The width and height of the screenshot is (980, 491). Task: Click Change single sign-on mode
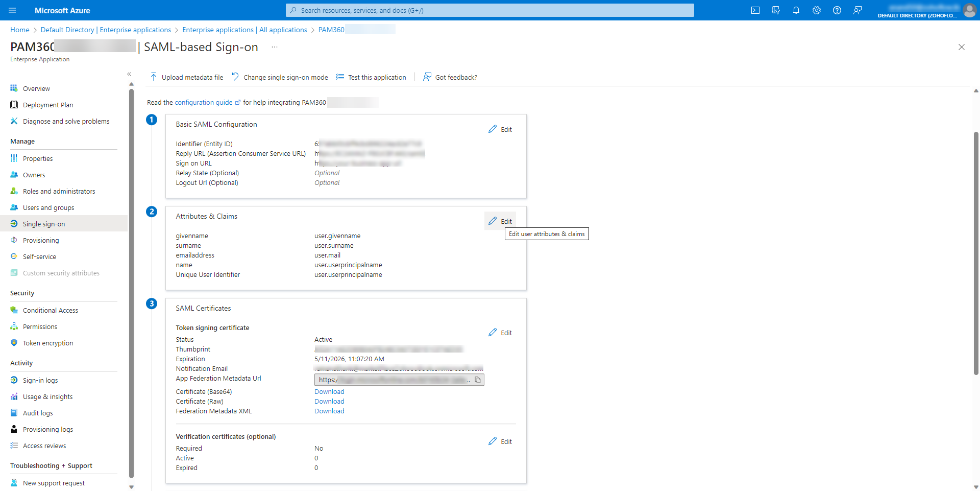point(280,77)
